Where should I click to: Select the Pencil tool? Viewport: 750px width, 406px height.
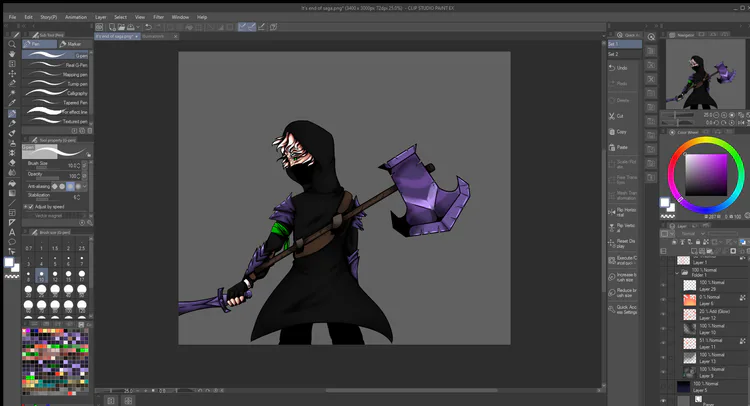(12, 123)
